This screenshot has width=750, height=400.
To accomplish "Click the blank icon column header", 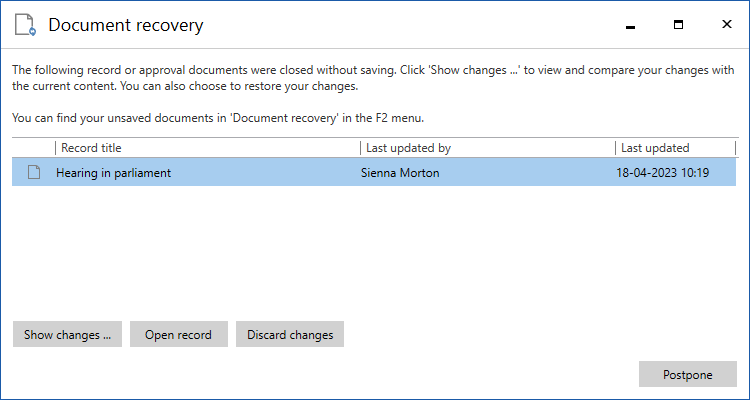I will coord(33,148).
